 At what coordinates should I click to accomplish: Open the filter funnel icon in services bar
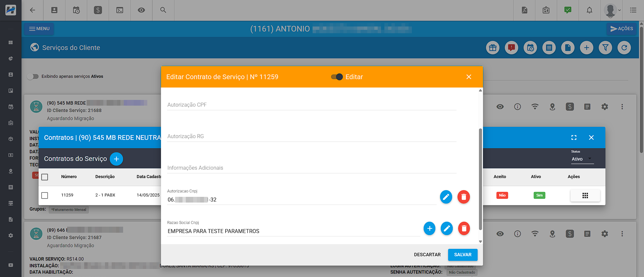point(605,48)
